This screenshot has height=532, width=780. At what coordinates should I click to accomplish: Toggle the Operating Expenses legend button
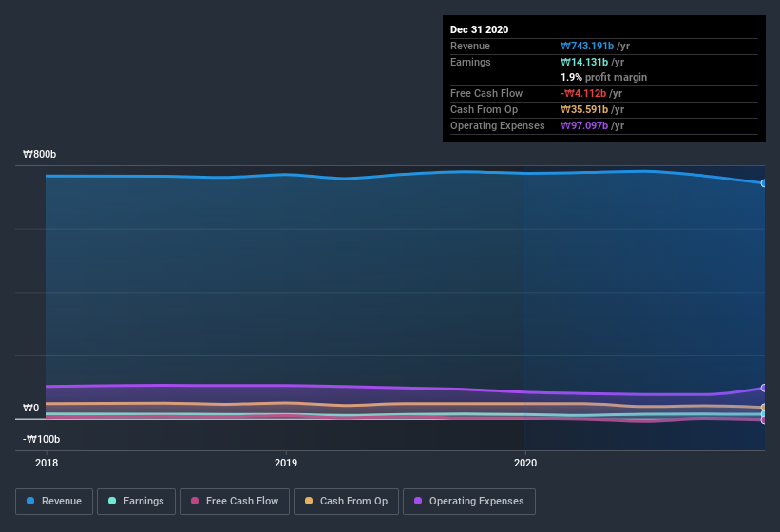469,502
